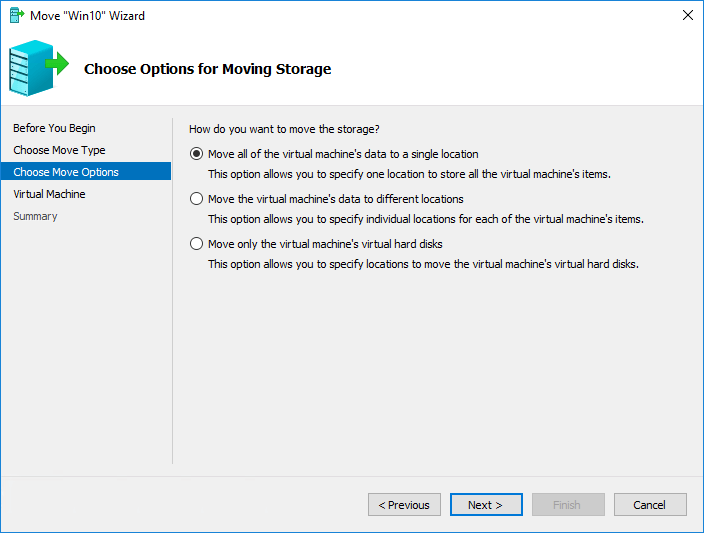
Task: Click the disabled Finish button
Action: point(568,505)
